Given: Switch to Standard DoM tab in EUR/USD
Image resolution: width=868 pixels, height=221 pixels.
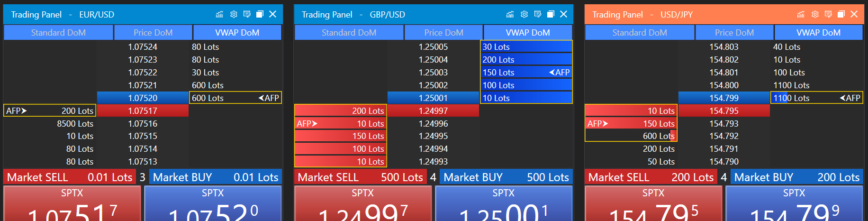Looking at the screenshot, I should click(x=58, y=33).
